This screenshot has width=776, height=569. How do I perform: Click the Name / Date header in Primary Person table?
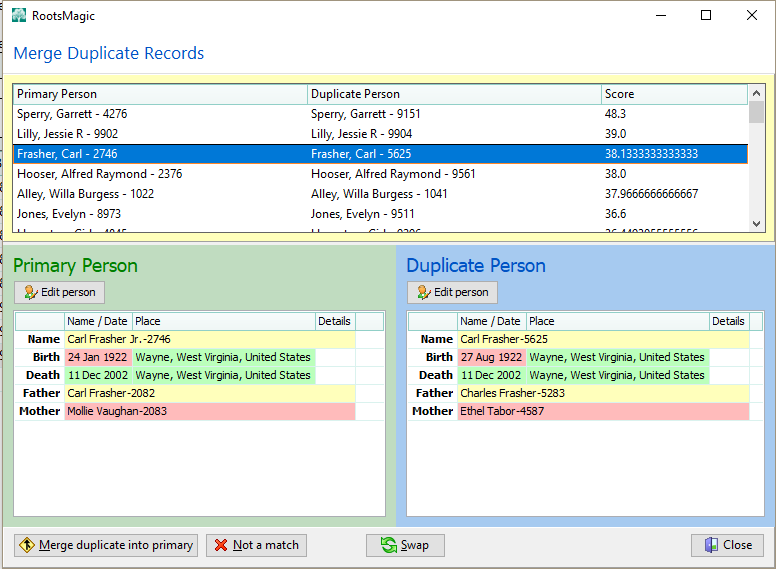point(98,321)
